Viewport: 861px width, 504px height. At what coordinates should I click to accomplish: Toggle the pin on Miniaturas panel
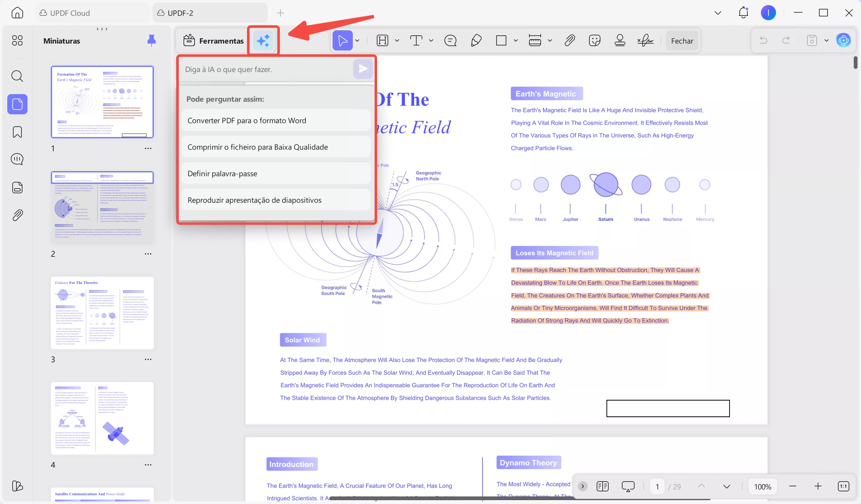(x=151, y=41)
